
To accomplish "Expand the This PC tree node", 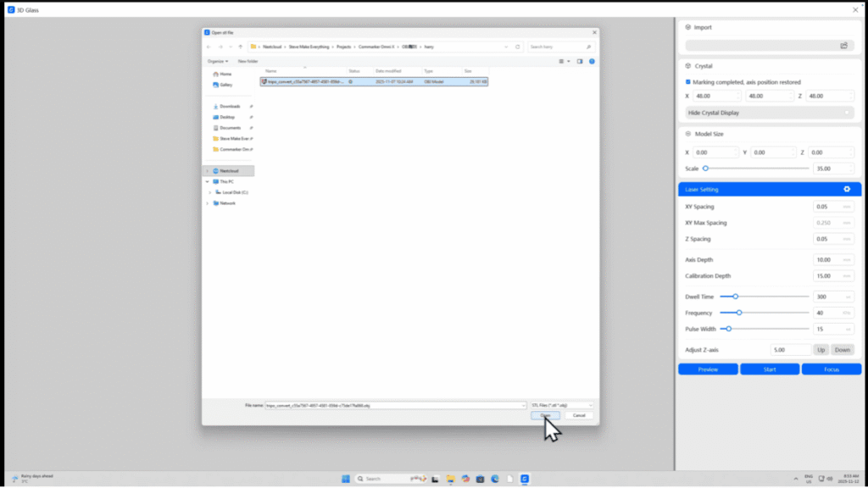I will point(207,181).
